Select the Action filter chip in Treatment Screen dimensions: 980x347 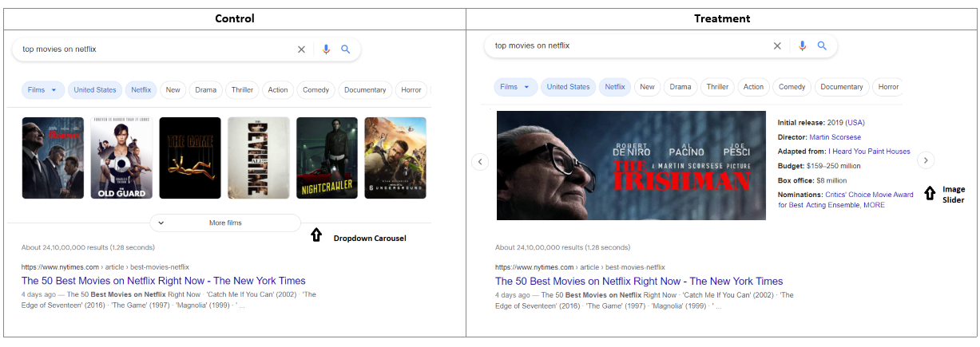coord(753,87)
